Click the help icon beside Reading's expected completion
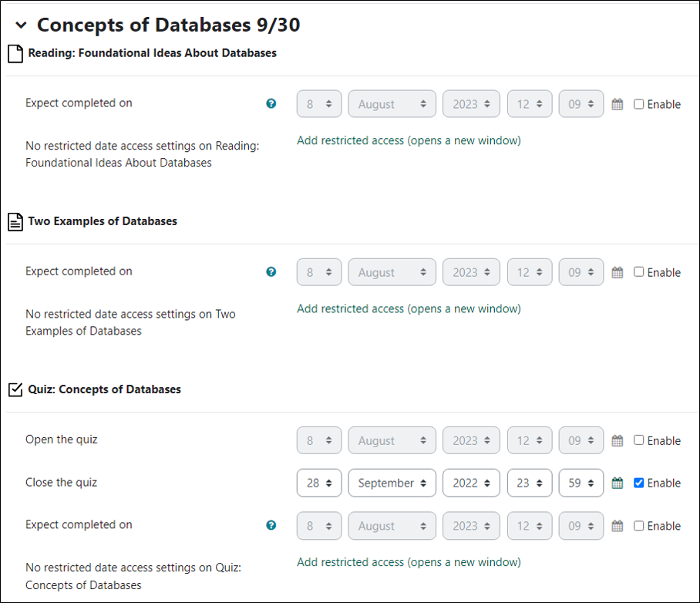 pyautogui.click(x=271, y=103)
